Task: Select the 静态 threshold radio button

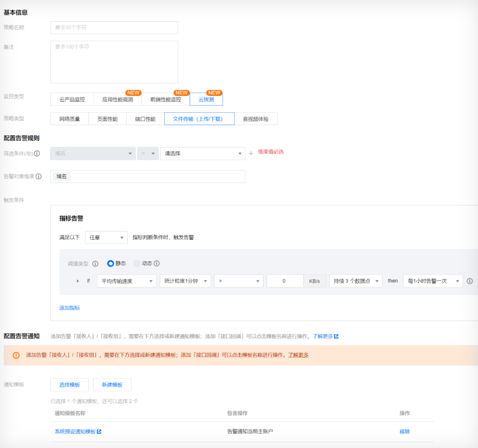Action: [111, 264]
